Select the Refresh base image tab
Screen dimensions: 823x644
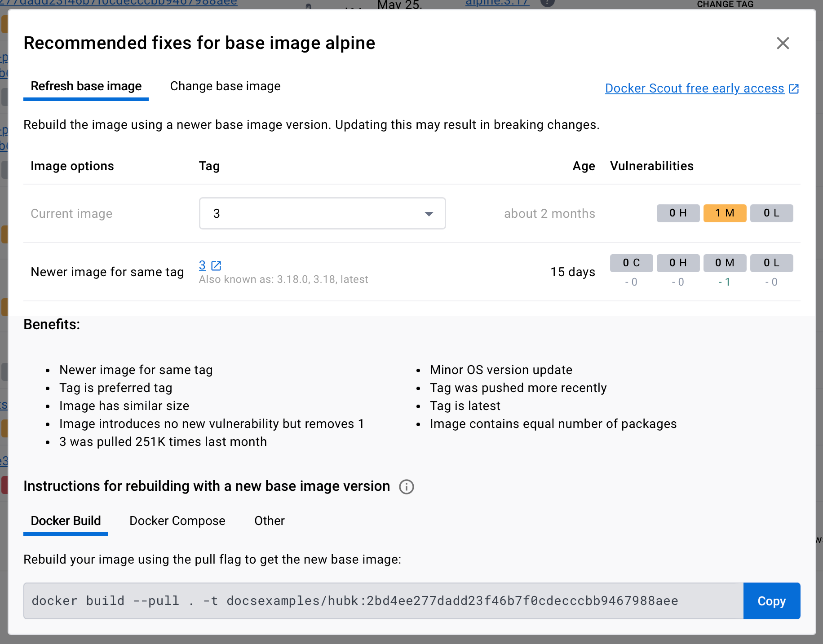click(x=86, y=86)
